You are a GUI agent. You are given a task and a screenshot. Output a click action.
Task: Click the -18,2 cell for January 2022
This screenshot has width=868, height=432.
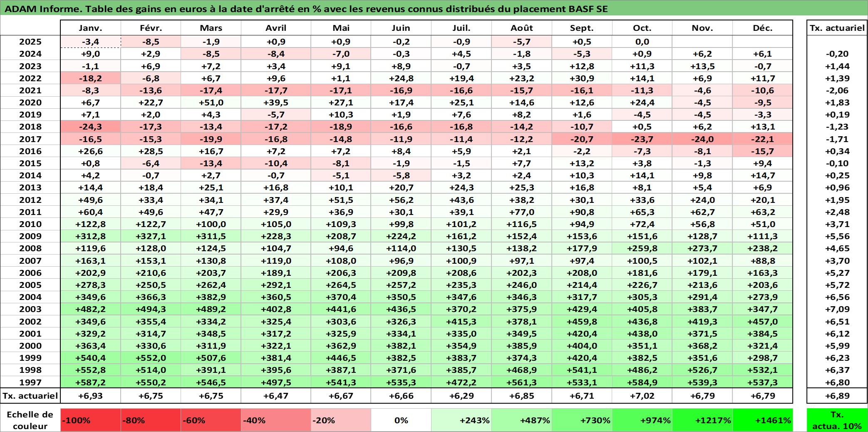tap(91, 78)
